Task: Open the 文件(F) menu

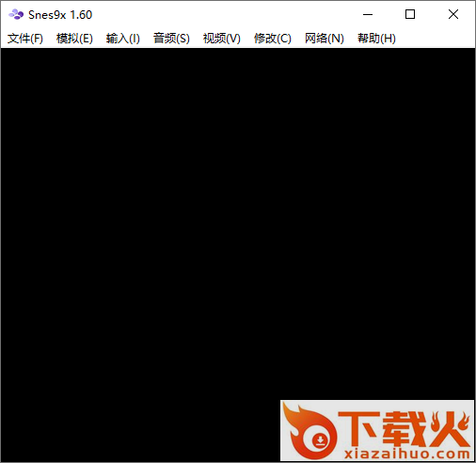Action: pyautogui.click(x=25, y=39)
